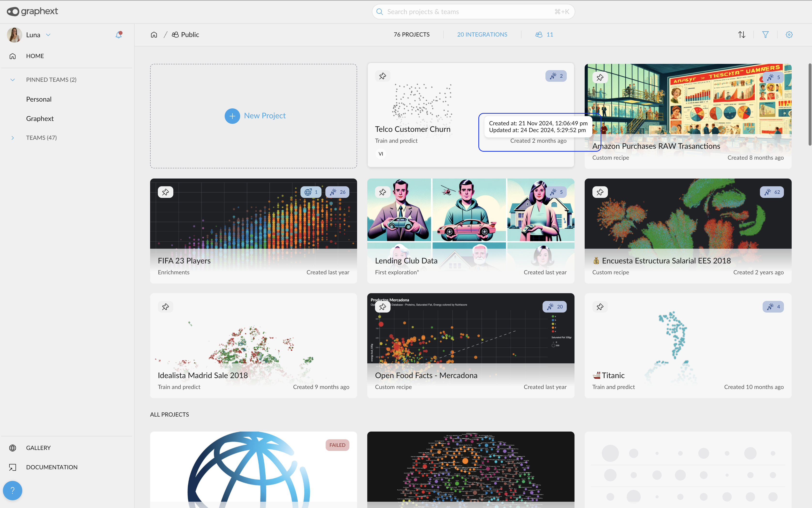Collapse the Pinned Teams section
The height and width of the screenshot is (508, 812).
click(12, 80)
